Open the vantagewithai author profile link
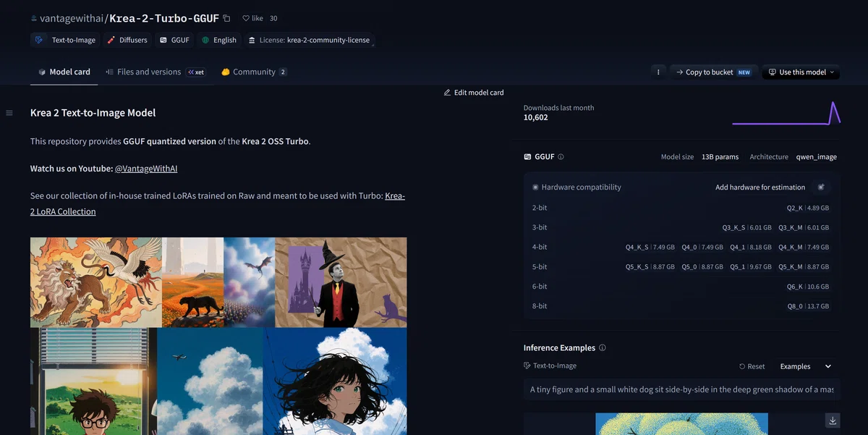The image size is (868, 435). [x=71, y=18]
